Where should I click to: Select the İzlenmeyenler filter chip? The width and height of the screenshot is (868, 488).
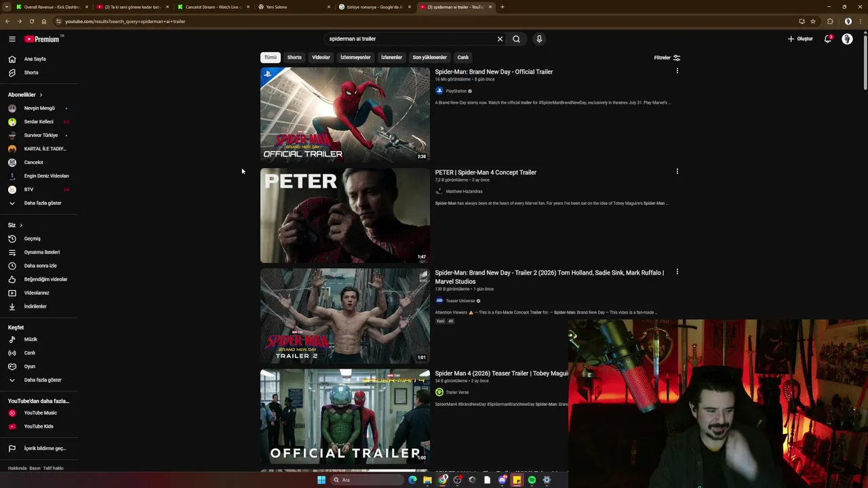pyautogui.click(x=355, y=58)
